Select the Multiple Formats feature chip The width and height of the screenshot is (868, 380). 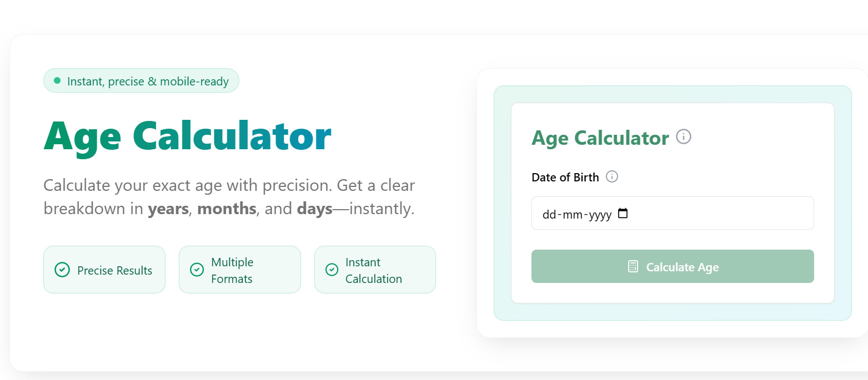[239, 270]
